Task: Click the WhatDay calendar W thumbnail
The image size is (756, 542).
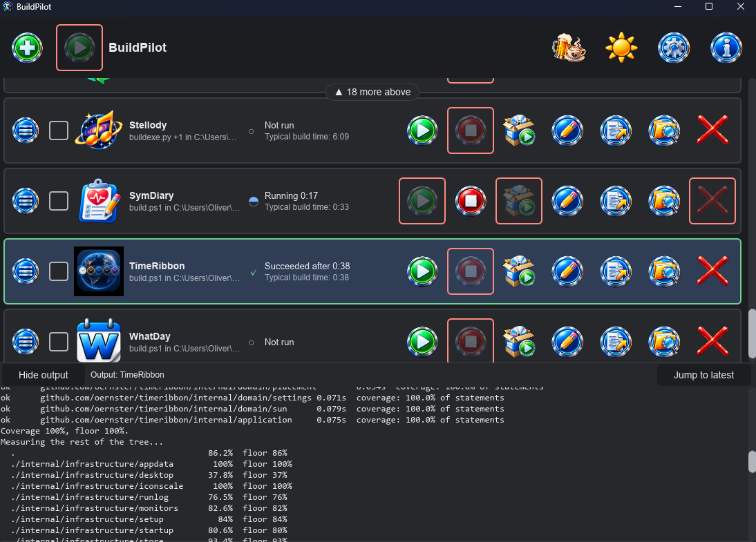Action: [99, 340]
